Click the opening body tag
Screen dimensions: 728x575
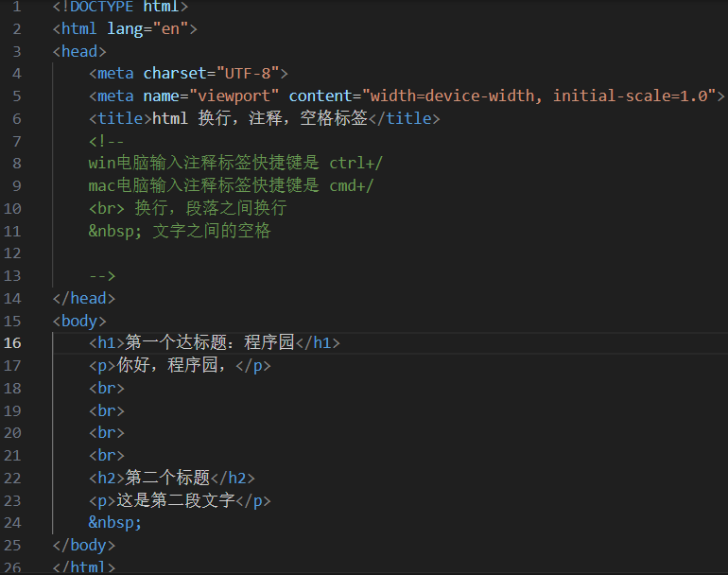pos(79,321)
